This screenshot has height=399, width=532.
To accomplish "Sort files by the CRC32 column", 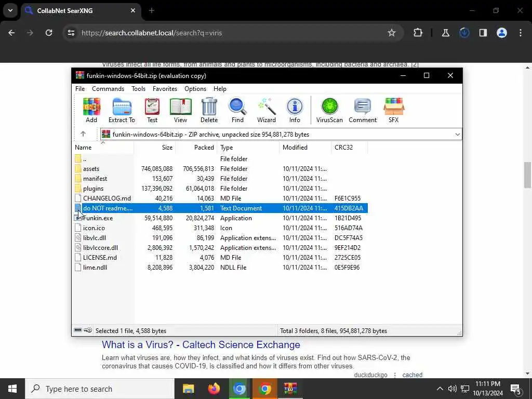I will [x=349, y=147].
